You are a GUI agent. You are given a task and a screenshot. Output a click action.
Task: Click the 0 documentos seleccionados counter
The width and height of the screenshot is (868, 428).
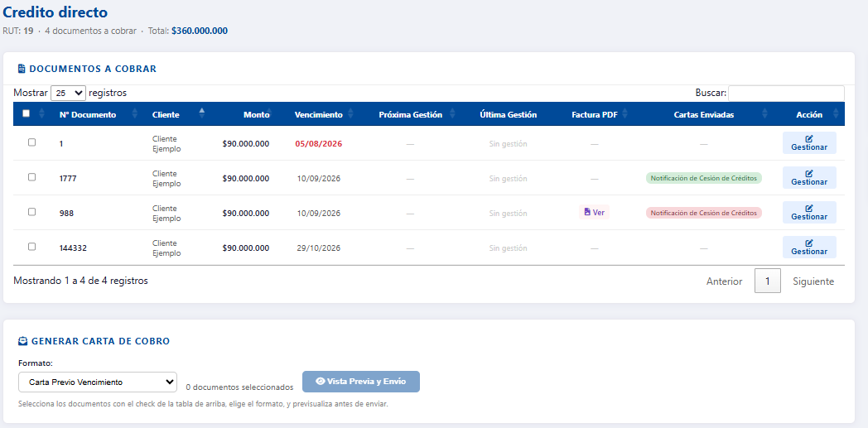coord(239,387)
